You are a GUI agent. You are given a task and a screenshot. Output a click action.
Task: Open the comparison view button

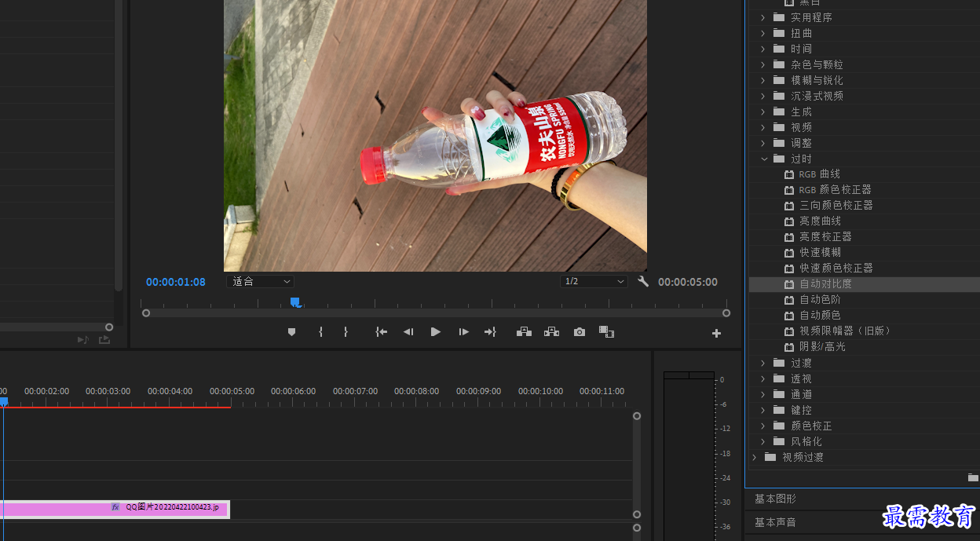[606, 332]
